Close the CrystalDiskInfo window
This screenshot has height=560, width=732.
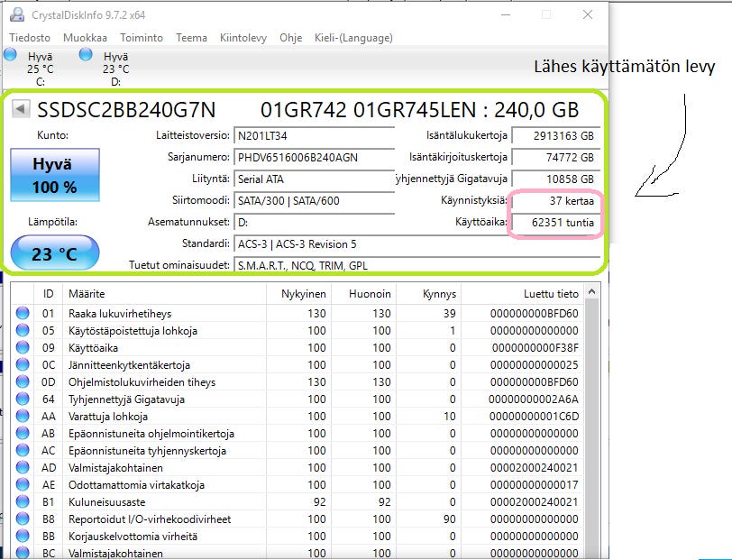[x=588, y=14]
